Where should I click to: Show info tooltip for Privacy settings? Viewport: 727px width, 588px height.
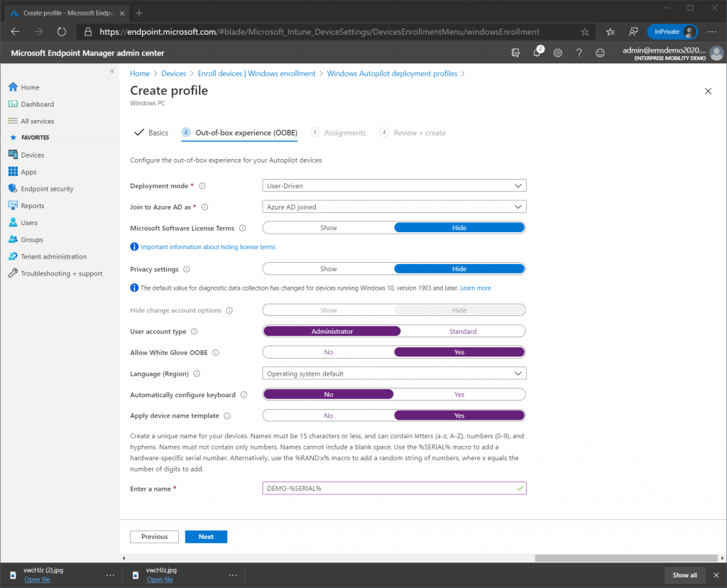point(187,269)
